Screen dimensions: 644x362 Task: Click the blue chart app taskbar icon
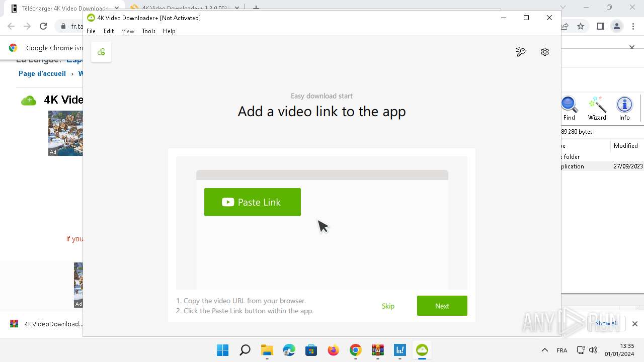click(399, 350)
